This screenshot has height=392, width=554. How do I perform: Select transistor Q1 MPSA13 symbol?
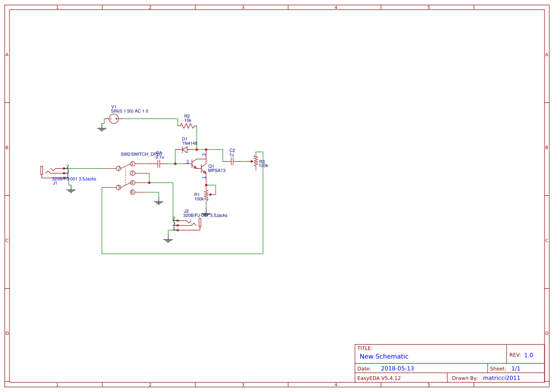coord(200,166)
